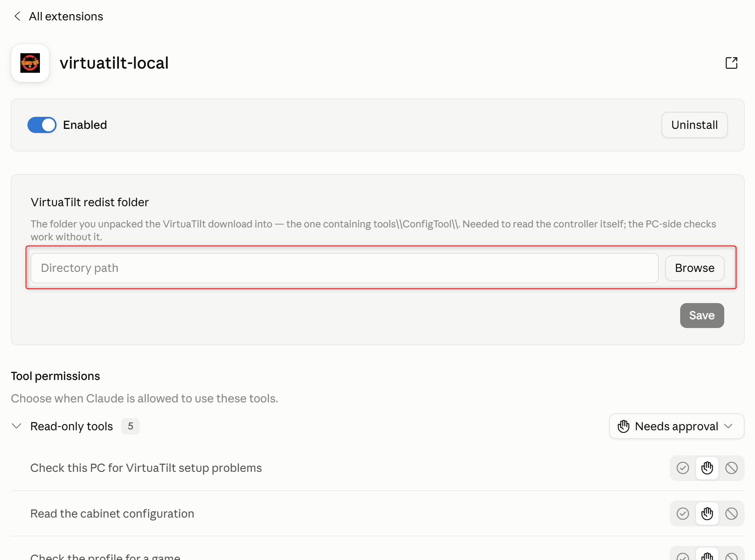Click the hand icon in Needs approval dropdown
755x560 pixels.
coord(623,426)
